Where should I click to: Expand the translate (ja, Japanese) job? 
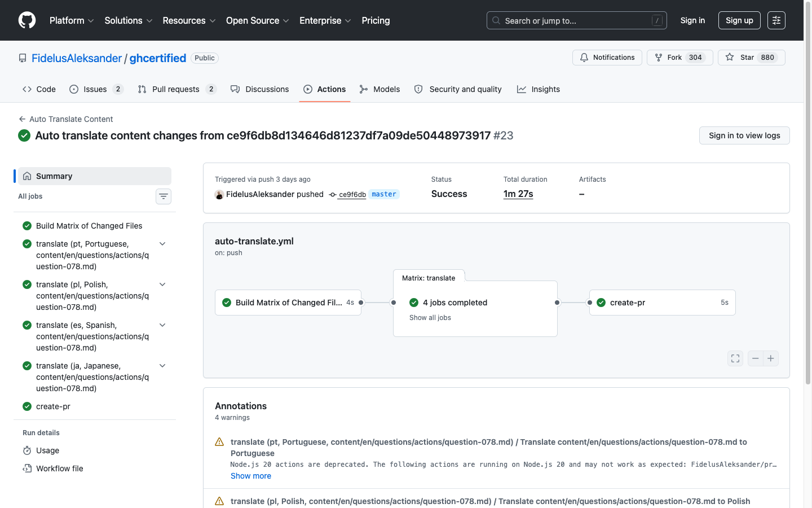(162, 365)
